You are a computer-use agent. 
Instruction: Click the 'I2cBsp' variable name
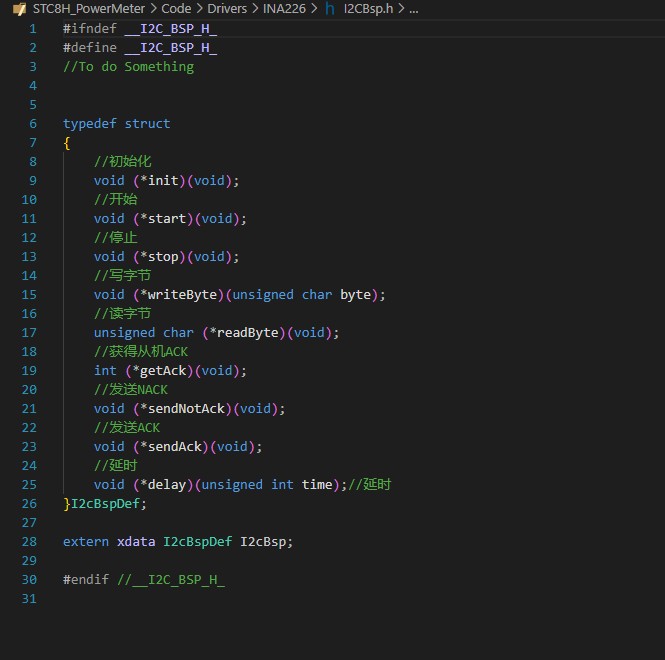(263, 542)
